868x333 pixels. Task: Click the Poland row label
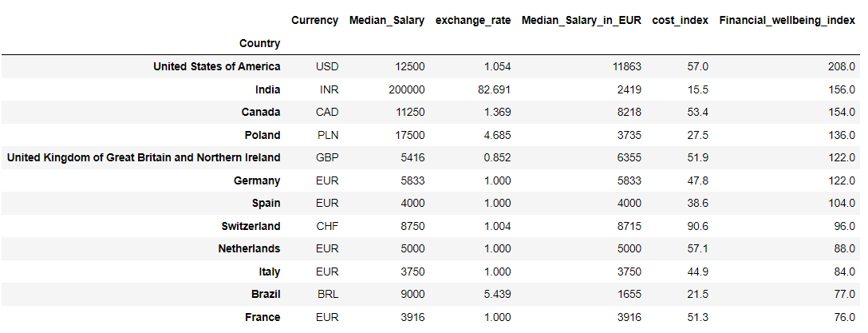point(262,135)
